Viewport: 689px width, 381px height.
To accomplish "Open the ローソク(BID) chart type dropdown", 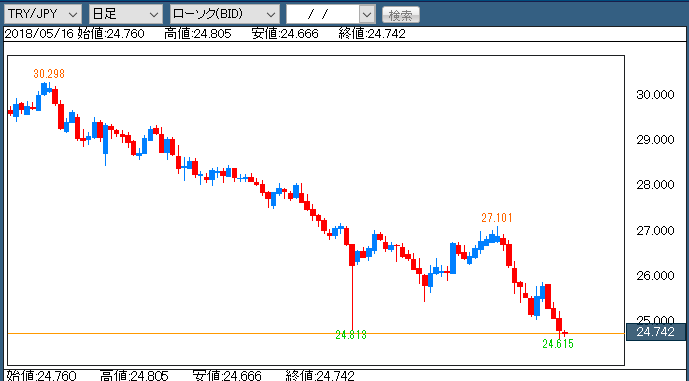I will [225, 15].
